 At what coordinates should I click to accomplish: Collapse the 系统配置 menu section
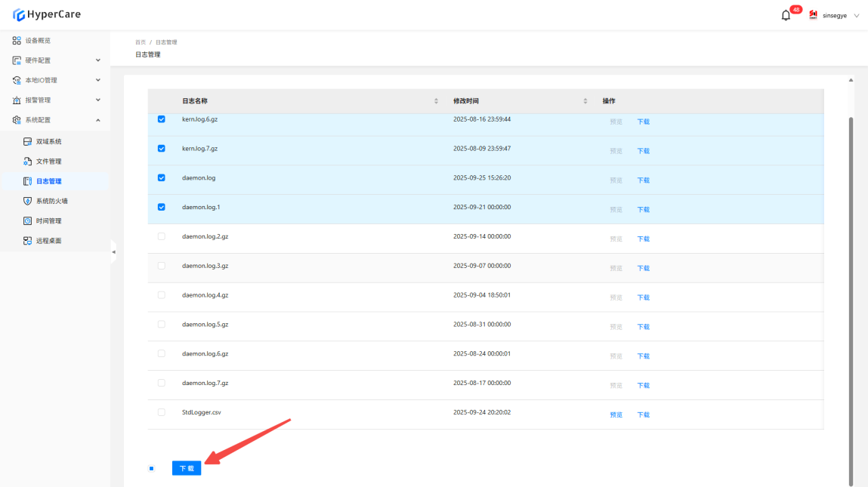(x=97, y=120)
